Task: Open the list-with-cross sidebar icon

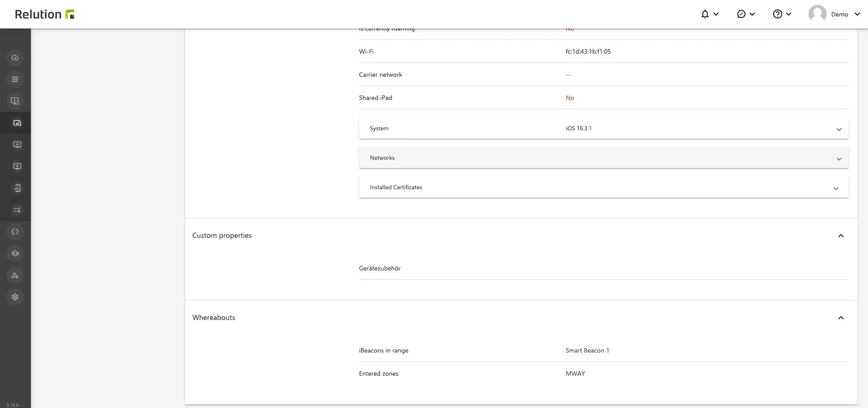Action: (17, 210)
